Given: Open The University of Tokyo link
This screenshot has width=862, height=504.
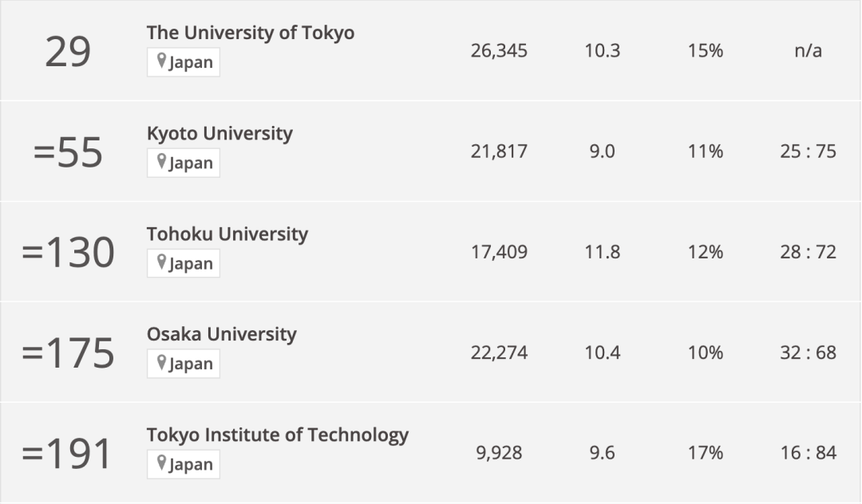Looking at the screenshot, I should pos(250,33).
